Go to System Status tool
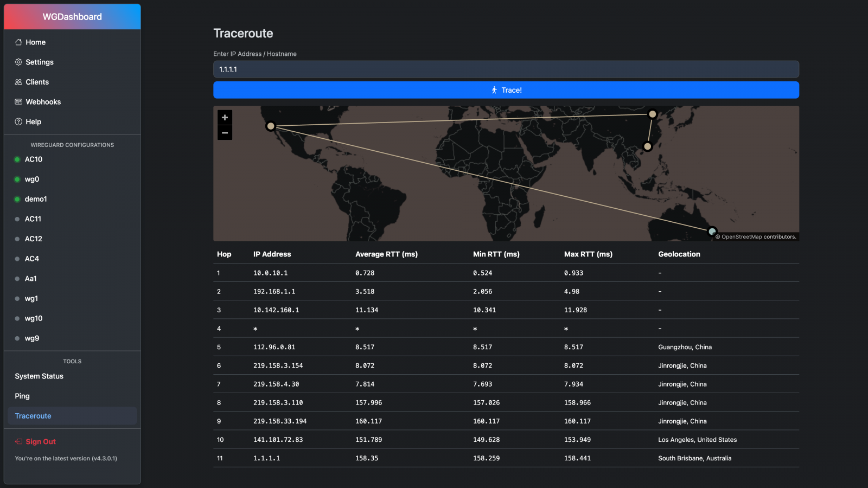The image size is (868, 488). point(39,376)
